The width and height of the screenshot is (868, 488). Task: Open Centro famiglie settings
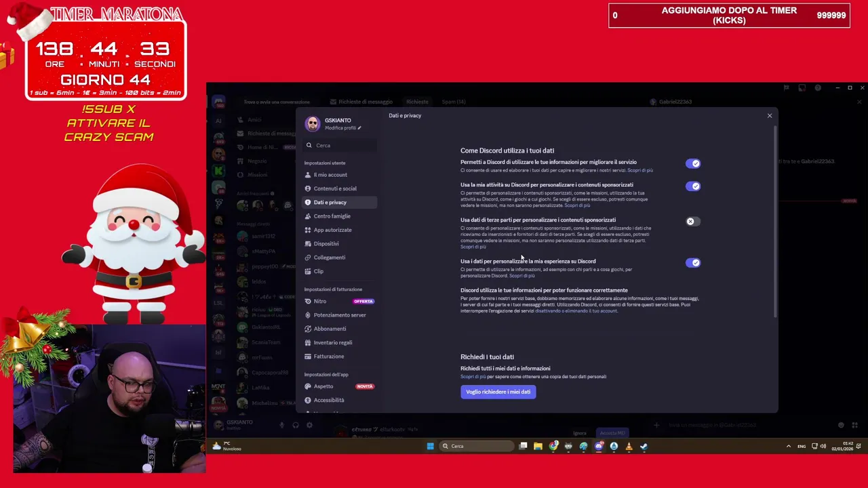point(339,216)
